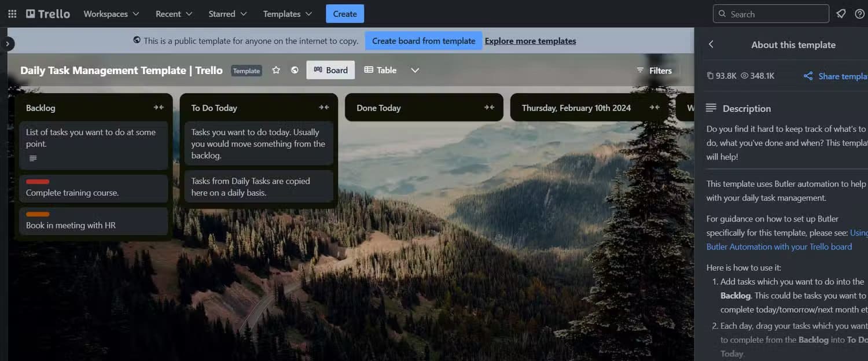Switch to the Table view tab
Screen dimensions: 868x361
click(x=380, y=70)
